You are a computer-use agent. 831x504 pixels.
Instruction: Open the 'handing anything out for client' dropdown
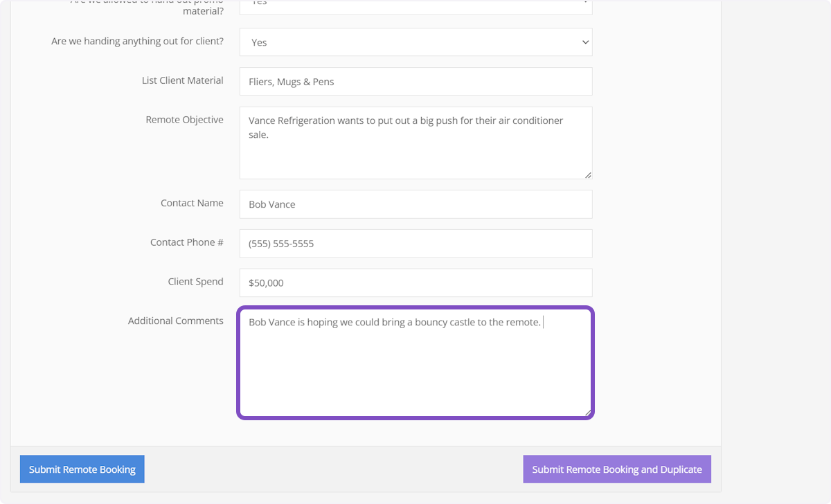415,42
